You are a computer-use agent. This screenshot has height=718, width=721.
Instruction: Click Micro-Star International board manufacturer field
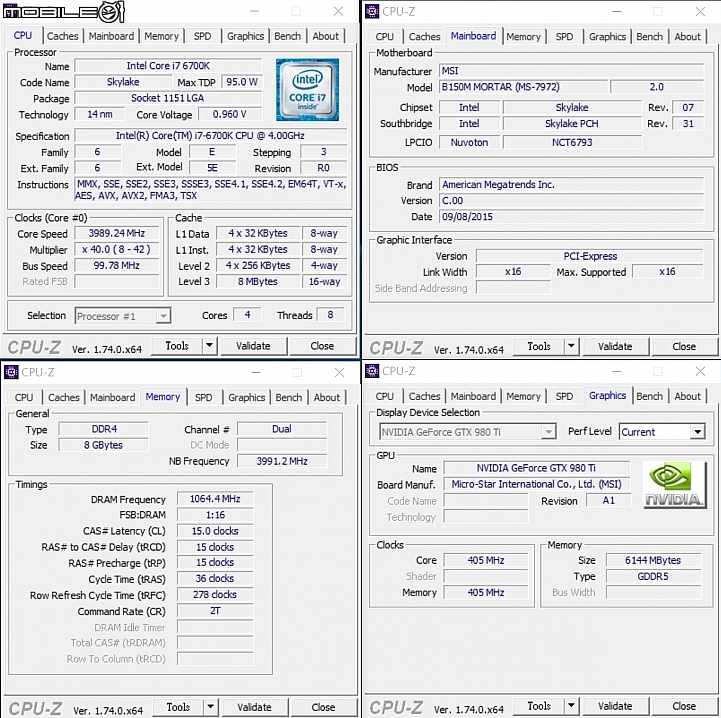pos(536,484)
